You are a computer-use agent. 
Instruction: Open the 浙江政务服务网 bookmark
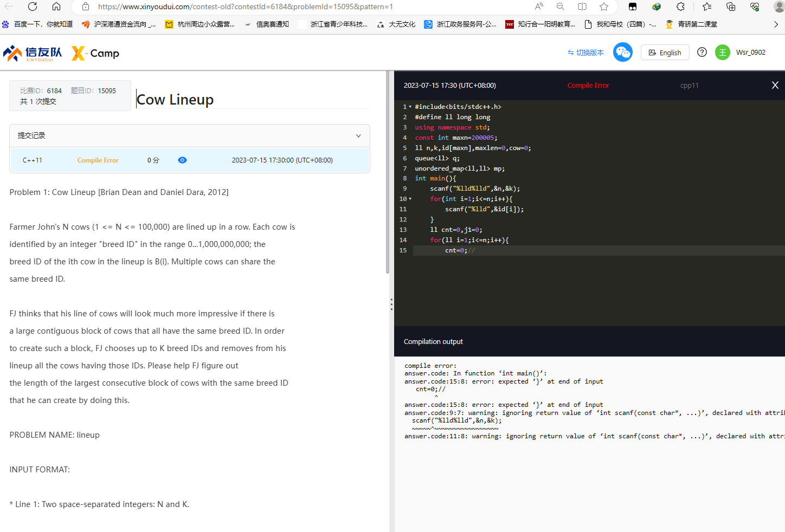[x=460, y=24]
